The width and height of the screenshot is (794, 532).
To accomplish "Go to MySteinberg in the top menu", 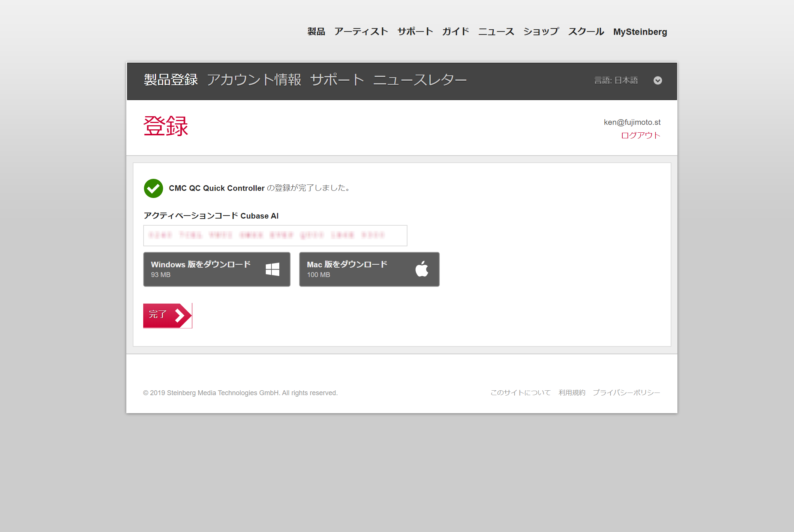I will point(640,32).
